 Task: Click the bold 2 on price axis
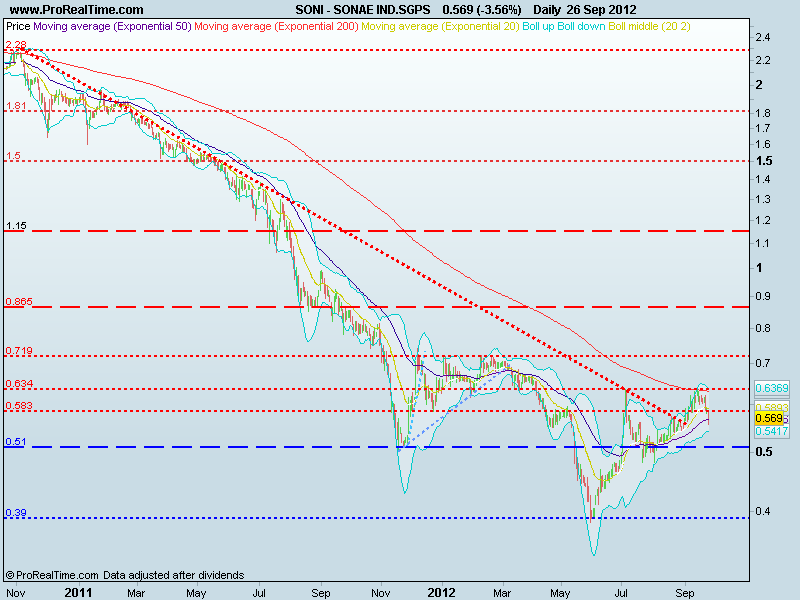click(759, 85)
